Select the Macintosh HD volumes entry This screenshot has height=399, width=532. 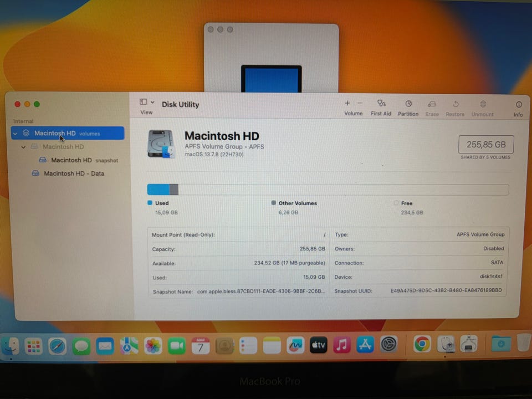[55, 134]
